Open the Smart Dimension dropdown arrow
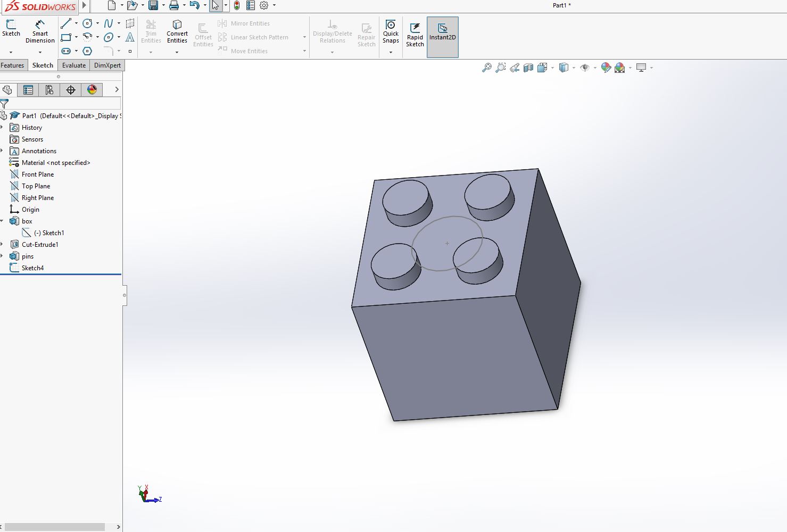The image size is (787, 532). [40, 52]
